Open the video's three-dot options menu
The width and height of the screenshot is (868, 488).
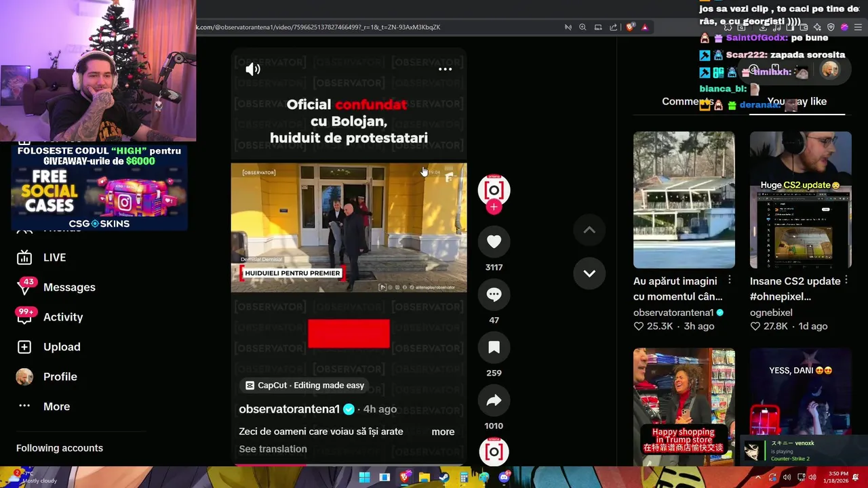(445, 69)
